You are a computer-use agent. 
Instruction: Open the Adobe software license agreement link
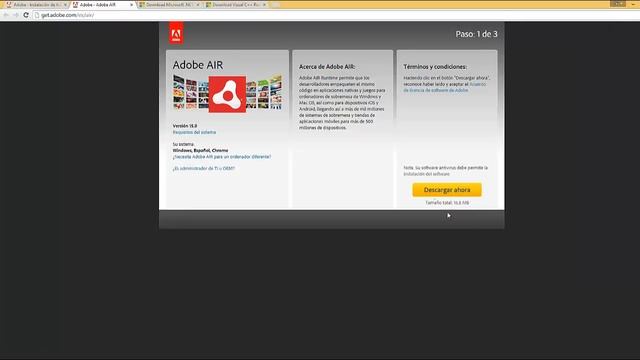click(x=445, y=87)
